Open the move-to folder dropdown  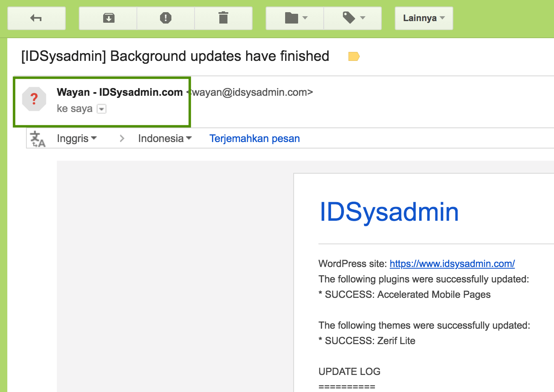tap(295, 18)
